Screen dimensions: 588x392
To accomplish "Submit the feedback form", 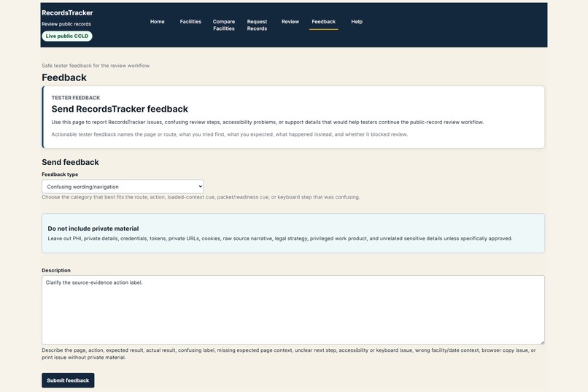I will click(68, 380).
